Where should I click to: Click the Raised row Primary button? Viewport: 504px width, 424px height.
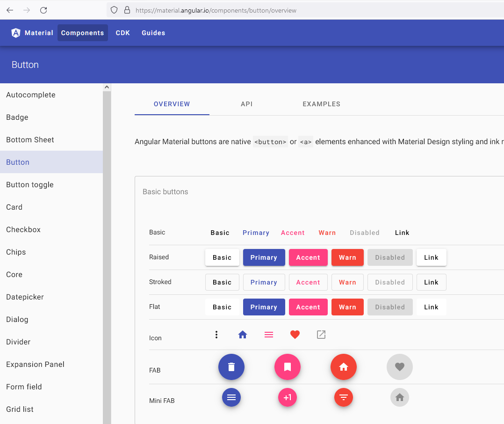264,257
